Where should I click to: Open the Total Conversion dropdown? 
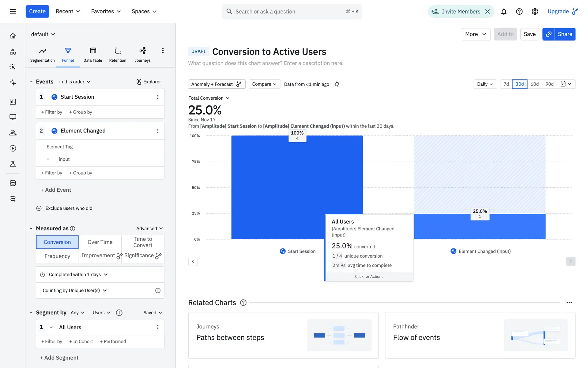pos(209,98)
